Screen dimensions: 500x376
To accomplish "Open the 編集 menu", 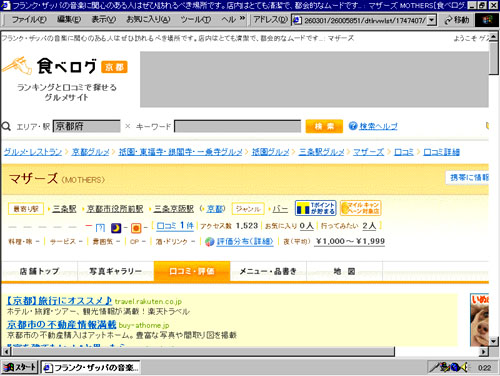I will coord(69,20).
